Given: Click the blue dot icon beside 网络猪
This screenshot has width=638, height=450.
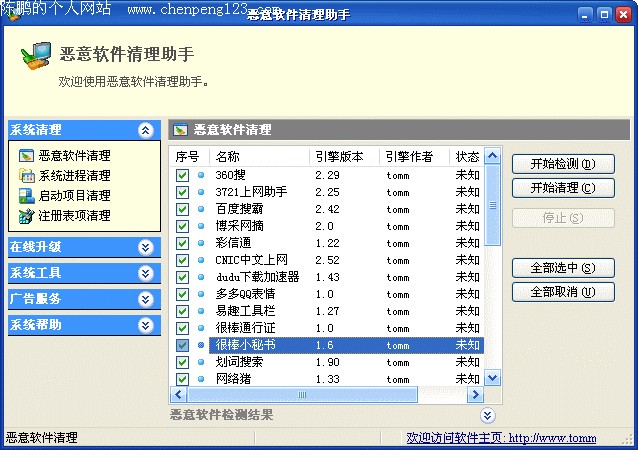Looking at the screenshot, I should pyautogui.click(x=201, y=379).
